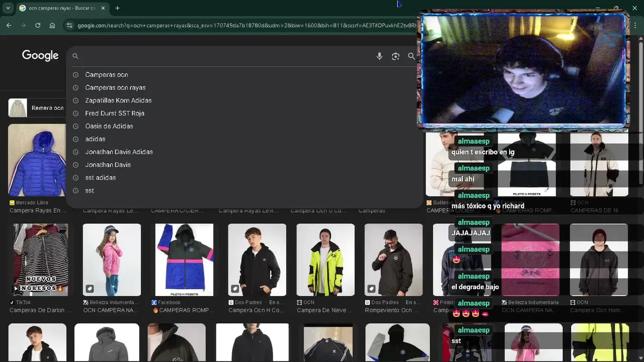
Task: Open folded hoodie with blue logo thumbnail
Action: pos(397,342)
